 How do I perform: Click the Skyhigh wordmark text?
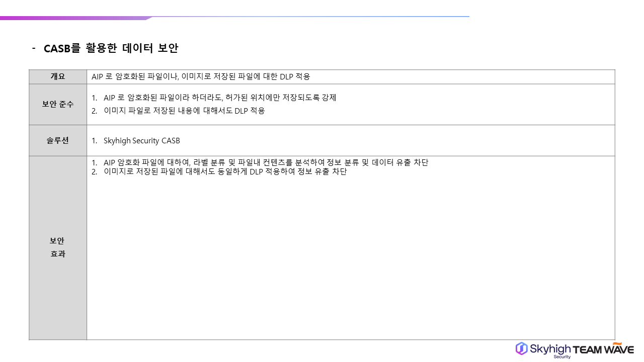550,349
